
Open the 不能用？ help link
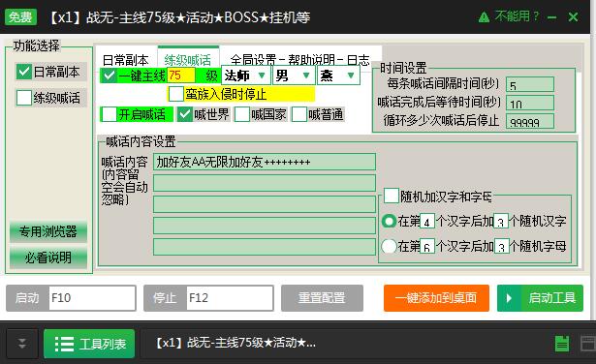517,16
